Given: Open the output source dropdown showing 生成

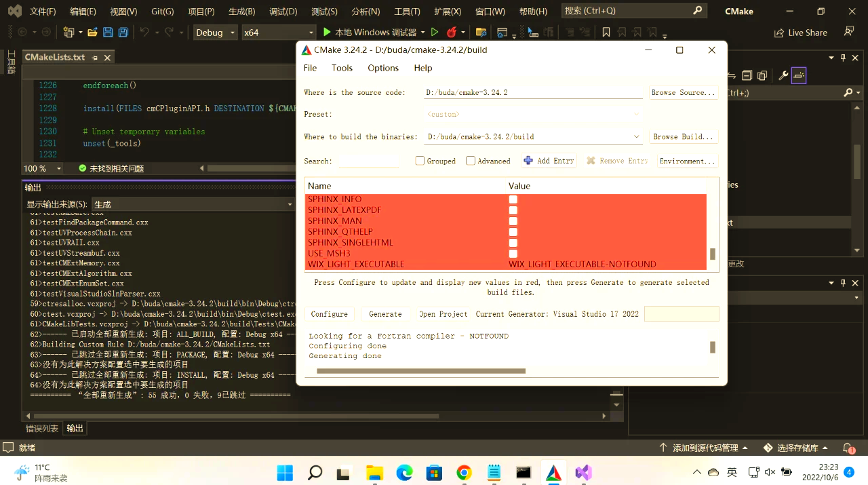Looking at the screenshot, I should tap(193, 204).
